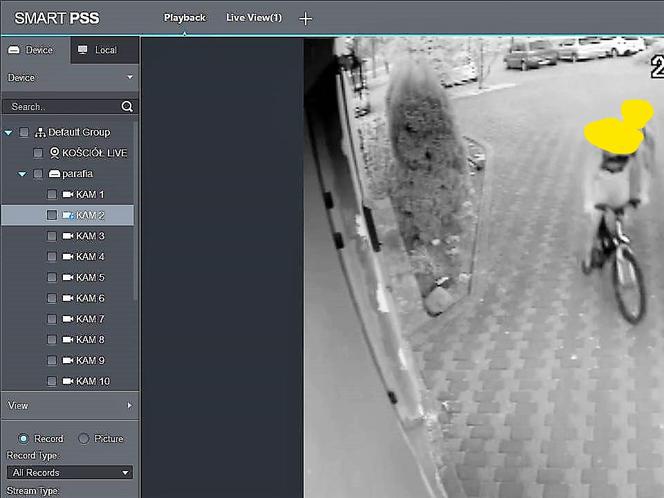Collapse the parafia device node
664x498 pixels.
[x=22, y=174]
